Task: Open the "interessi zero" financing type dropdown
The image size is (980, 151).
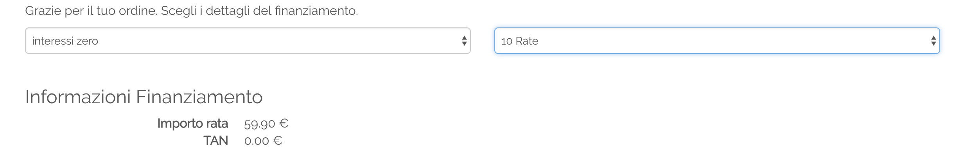Action: coord(248,41)
